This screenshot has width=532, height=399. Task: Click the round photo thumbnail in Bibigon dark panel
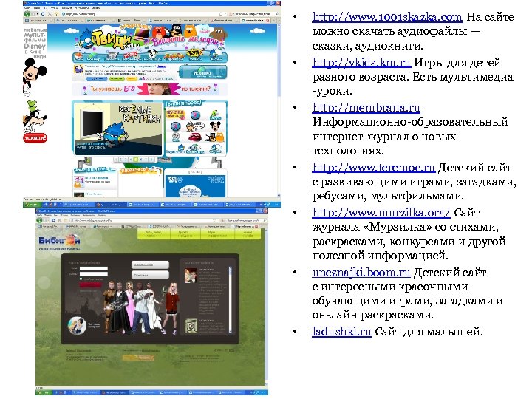point(76,325)
